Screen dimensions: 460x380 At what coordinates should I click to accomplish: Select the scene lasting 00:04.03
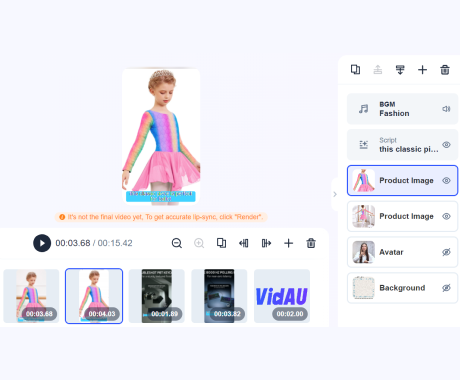click(x=94, y=296)
